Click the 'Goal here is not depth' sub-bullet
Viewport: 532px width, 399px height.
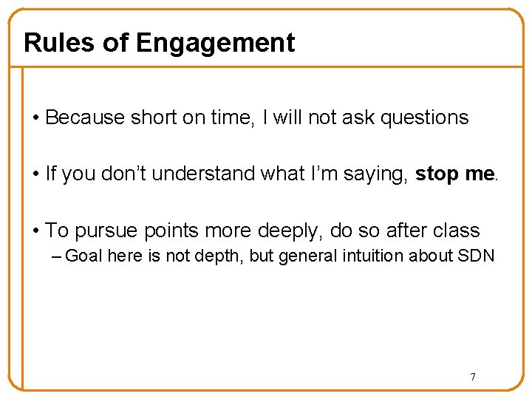[279, 256]
